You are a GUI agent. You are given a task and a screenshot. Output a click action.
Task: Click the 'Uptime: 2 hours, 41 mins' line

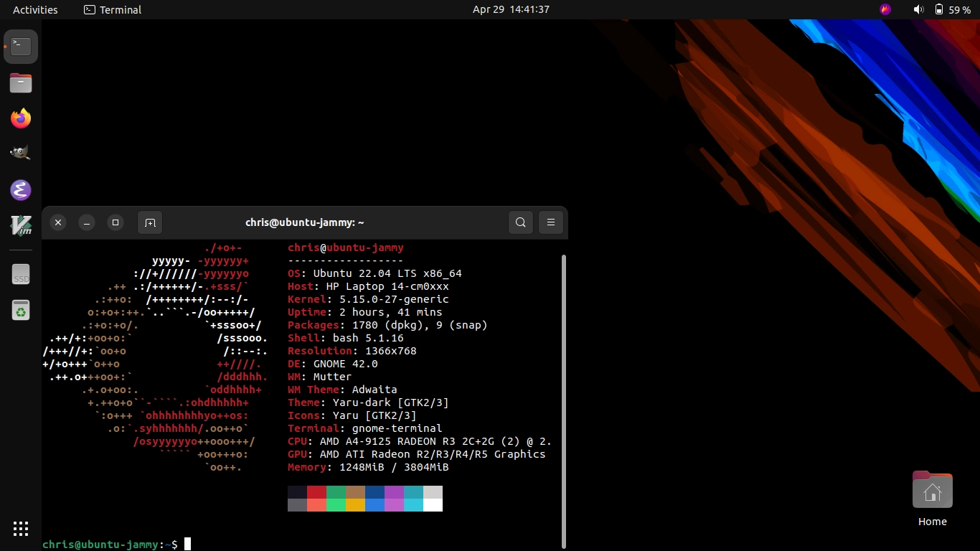365,312
